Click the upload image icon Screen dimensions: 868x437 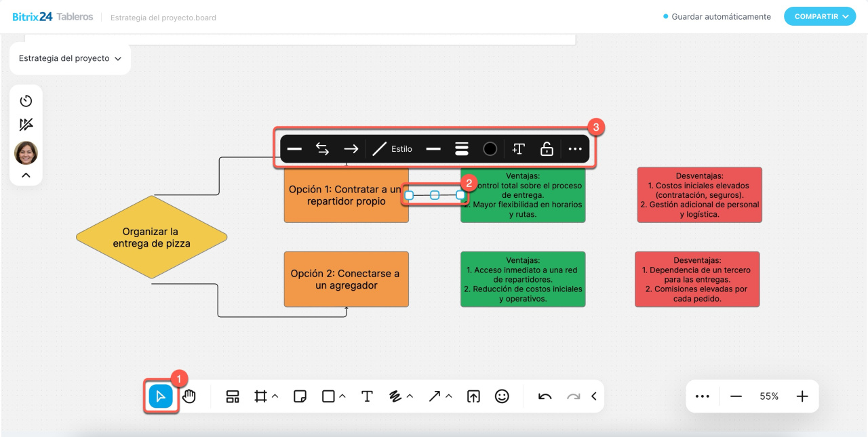[x=473, y=396]
